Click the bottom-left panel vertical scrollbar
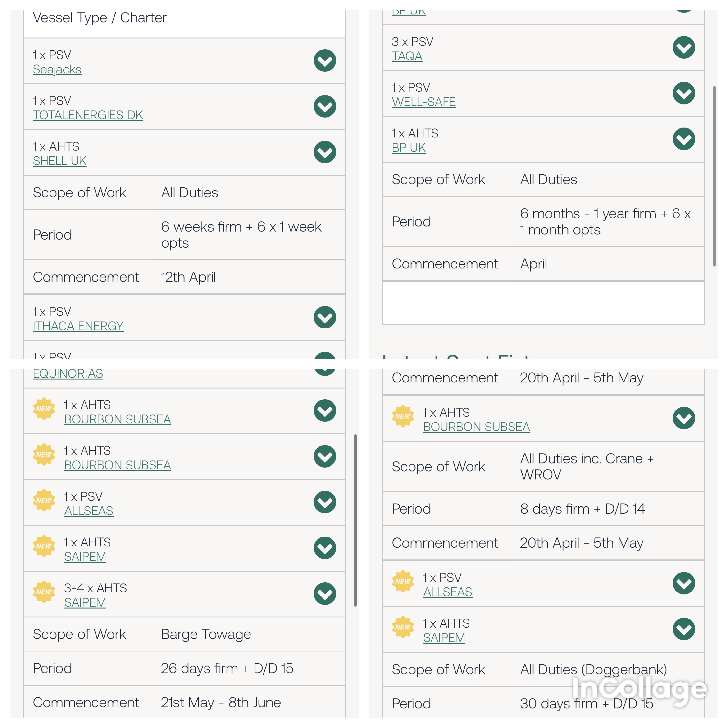The width and height of the screenshot is (728, 728). coord(355,520)
